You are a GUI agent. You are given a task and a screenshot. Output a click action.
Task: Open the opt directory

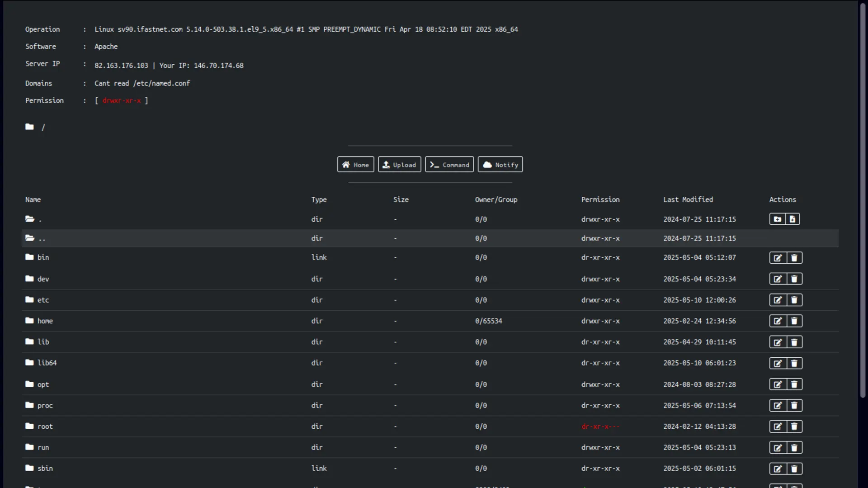pos(43,384)
